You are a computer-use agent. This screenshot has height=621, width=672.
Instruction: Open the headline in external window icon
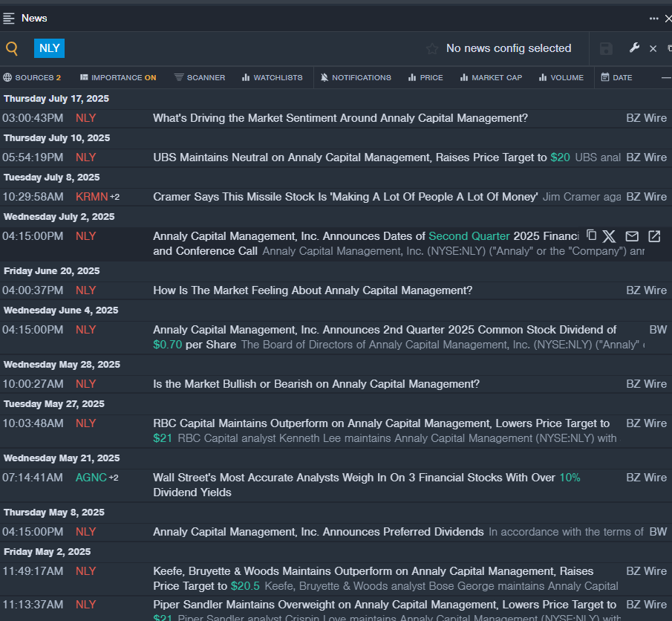tap(654, 236)
